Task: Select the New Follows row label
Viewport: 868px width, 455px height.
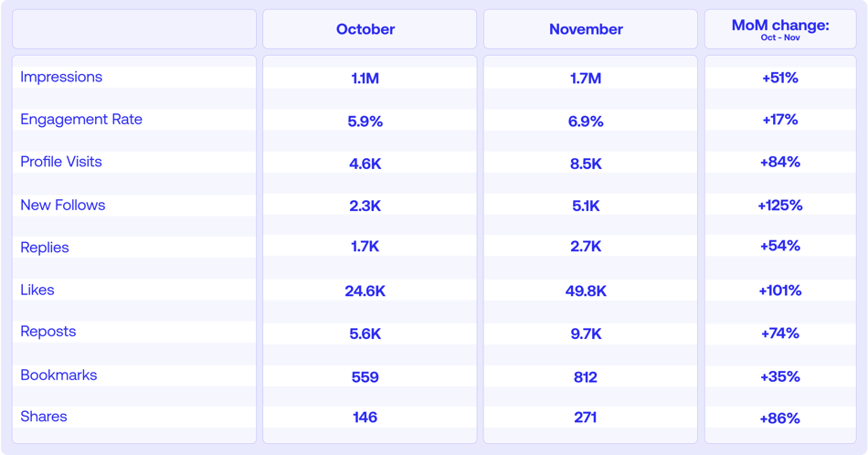Action: [63, 205]
